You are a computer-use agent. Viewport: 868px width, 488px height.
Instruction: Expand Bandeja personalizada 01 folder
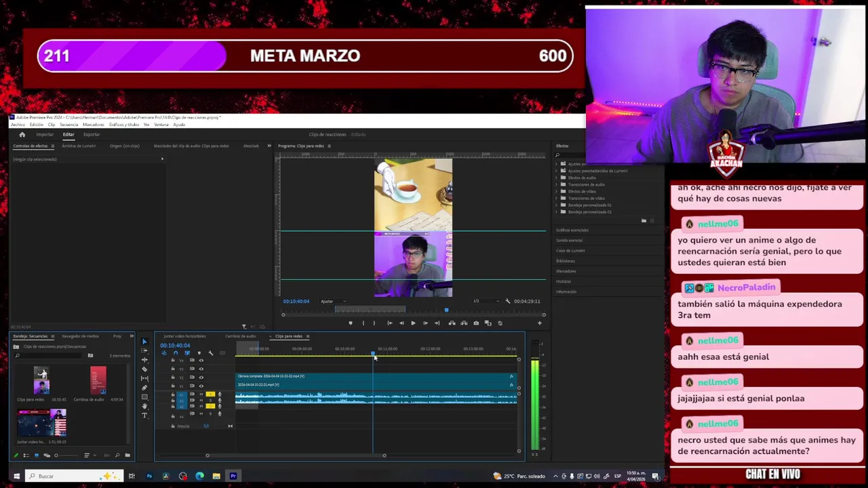[557, 205]
